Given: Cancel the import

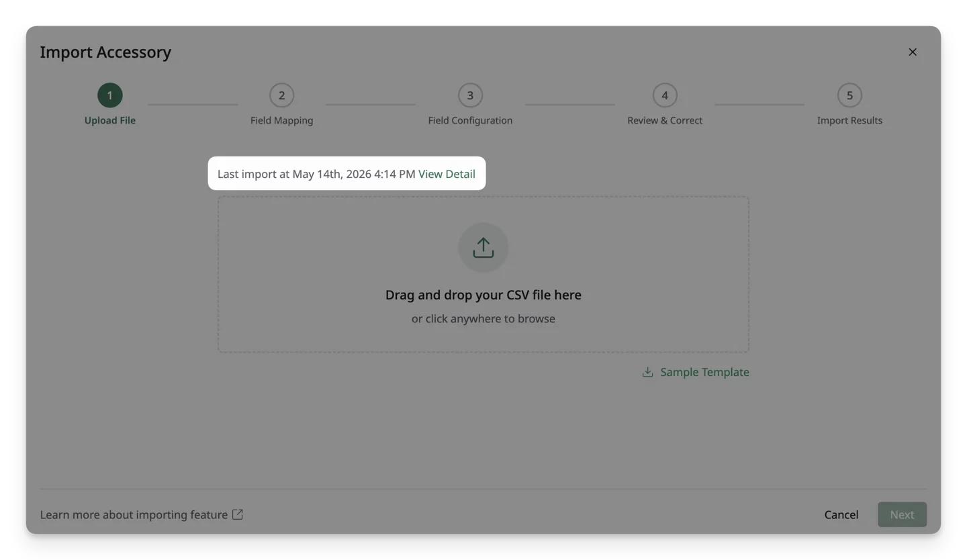Looking at the screenshot, I should (841, 514).
